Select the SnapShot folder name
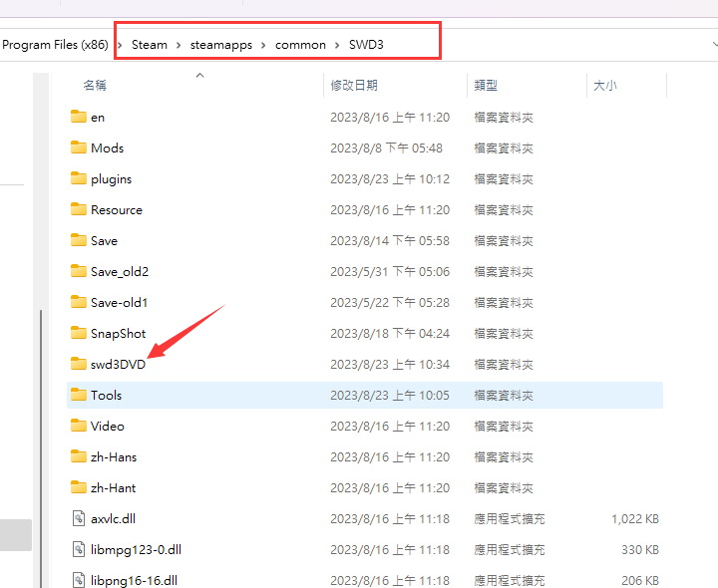This screenshot has width=718, height=588. point(118,334)
